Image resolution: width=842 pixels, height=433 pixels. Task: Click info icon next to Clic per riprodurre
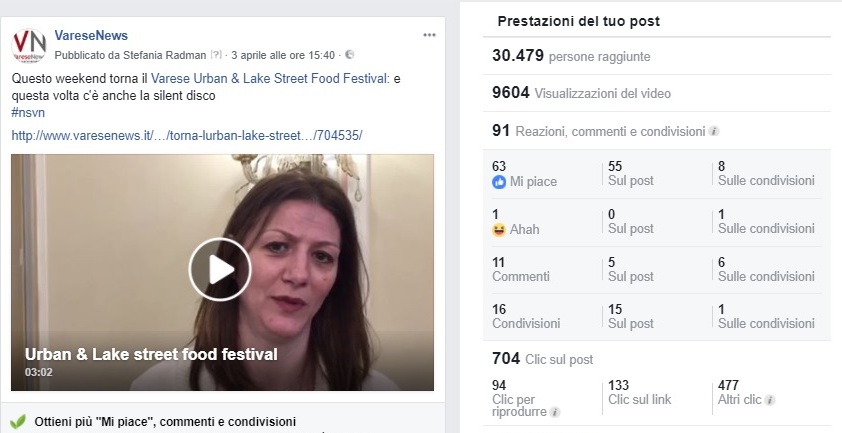coord(555,412)
